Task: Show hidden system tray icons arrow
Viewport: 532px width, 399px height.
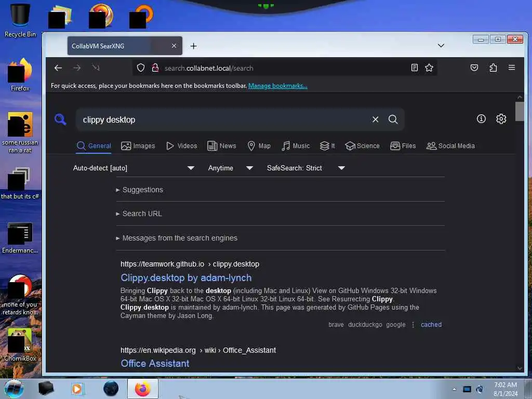Action: click(x=454, y=389)
